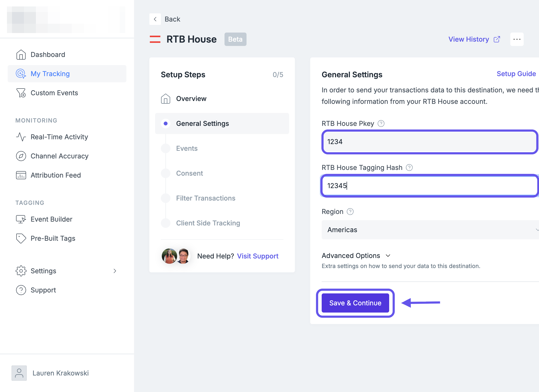Click the Beta badge next to RTB House
Screen dimensions: 539x392
click(236, 39)
